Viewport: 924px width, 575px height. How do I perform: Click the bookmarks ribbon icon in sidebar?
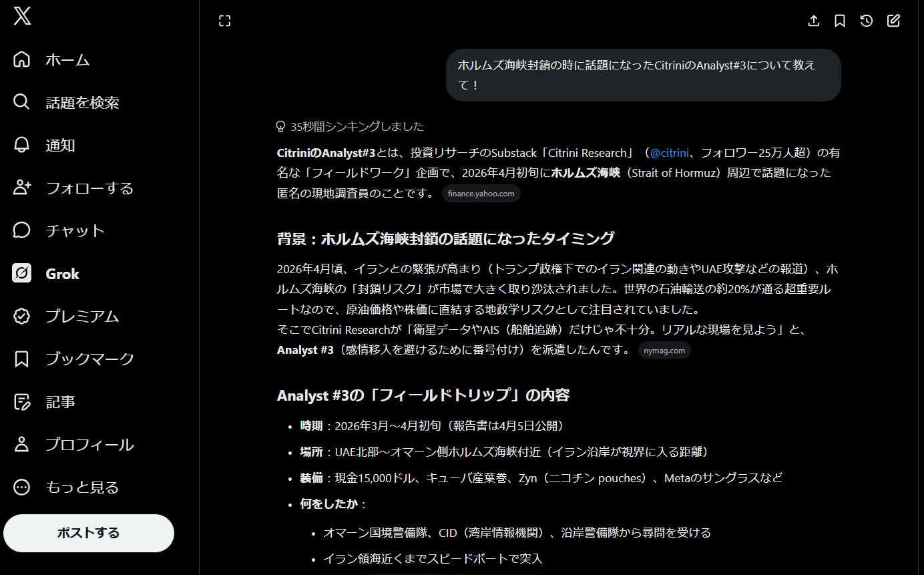pos(22,359)
